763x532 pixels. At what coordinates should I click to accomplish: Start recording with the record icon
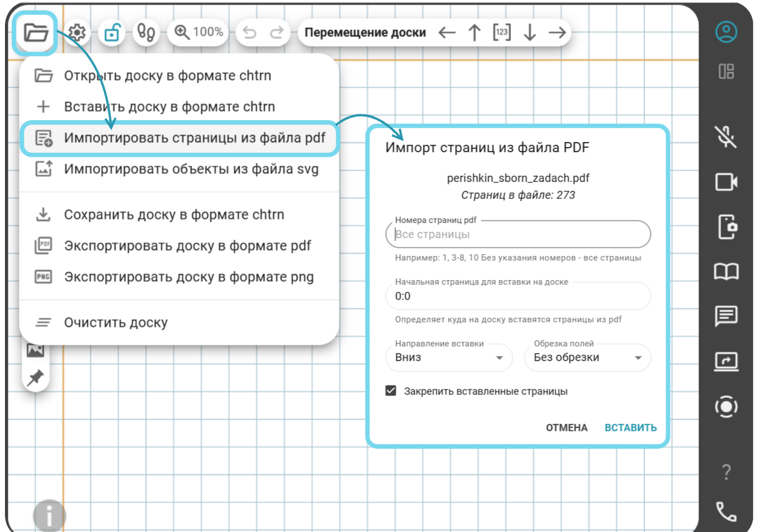click(x=726, y=407)
